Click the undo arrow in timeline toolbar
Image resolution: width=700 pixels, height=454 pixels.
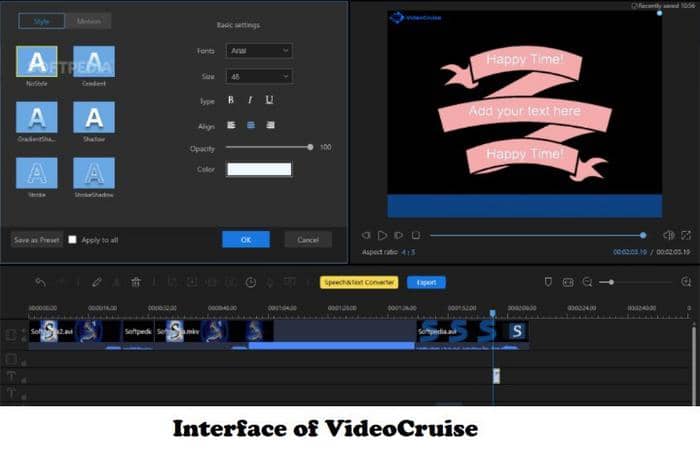40,283
